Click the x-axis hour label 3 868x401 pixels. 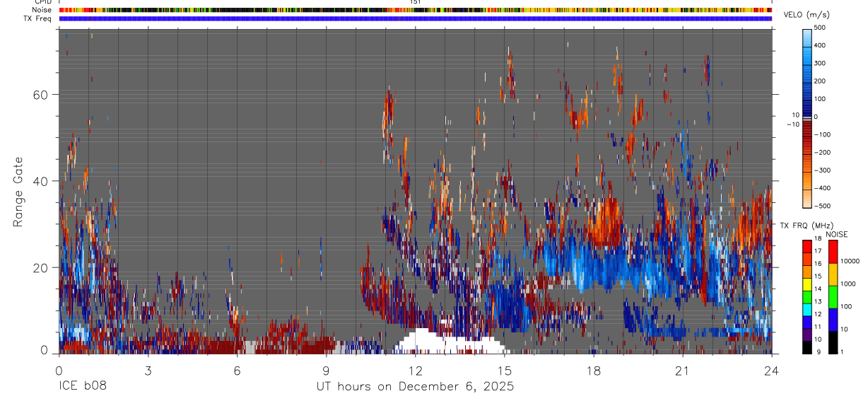coord(148,371)
